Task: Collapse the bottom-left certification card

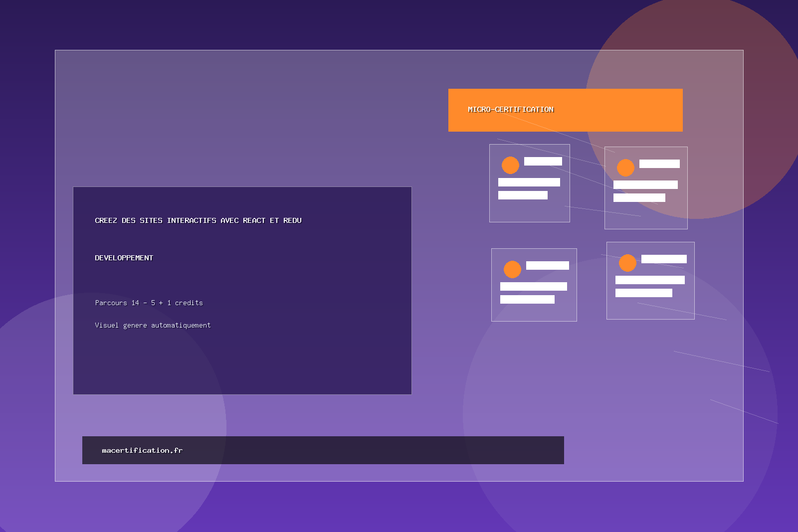Action: pos(534,284)
